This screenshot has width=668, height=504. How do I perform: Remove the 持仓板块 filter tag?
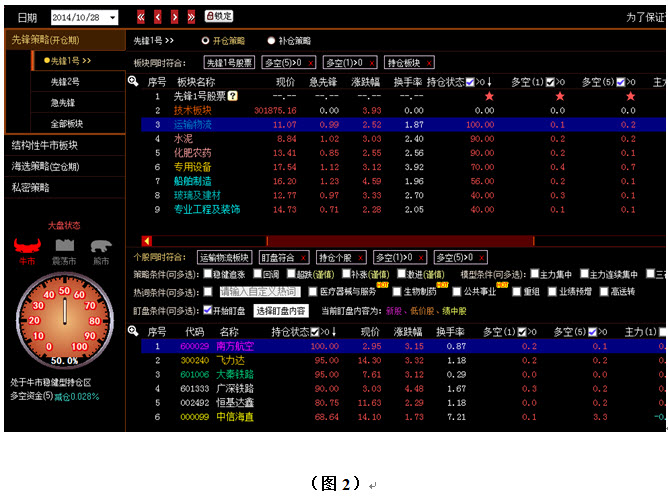pos(428,62)
